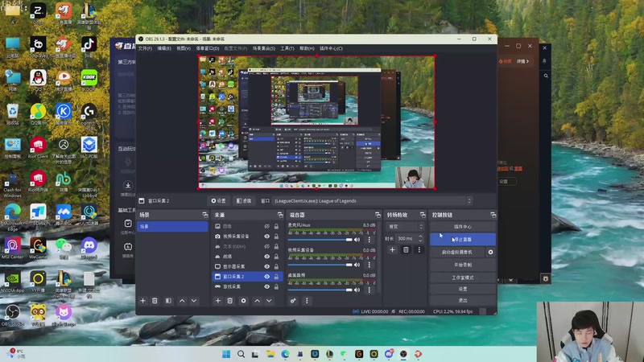644x362 pixels.
Task: Click the 开始录制 button
Action: pyautogui.click(x=462, y=265)
